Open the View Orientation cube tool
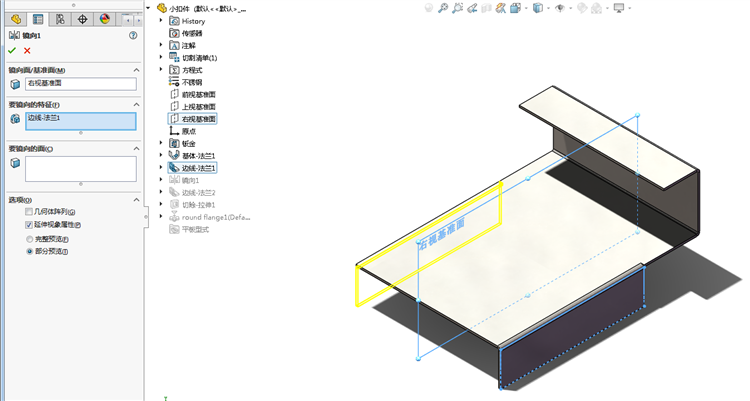Image resolution: width=750 pixels, height=401 pixels. click(x=516, y=8)
